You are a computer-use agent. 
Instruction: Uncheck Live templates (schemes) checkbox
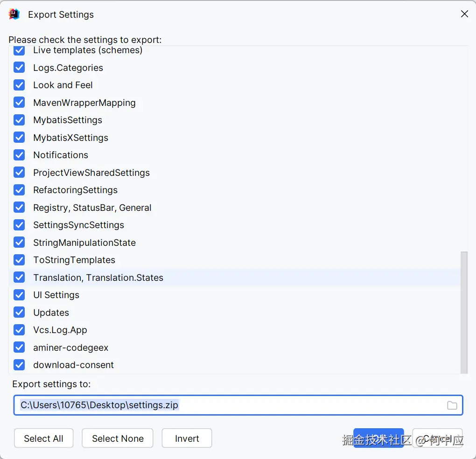click(19, 50)
